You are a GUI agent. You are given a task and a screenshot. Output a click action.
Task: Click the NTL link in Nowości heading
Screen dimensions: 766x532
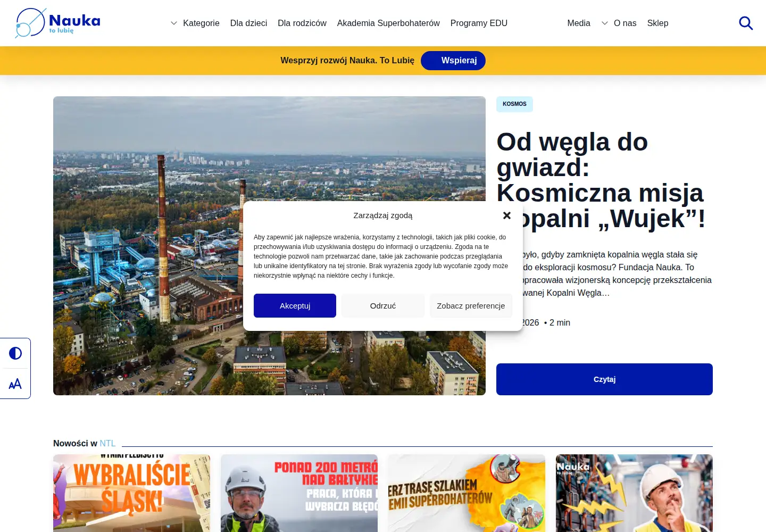[107, 443]
